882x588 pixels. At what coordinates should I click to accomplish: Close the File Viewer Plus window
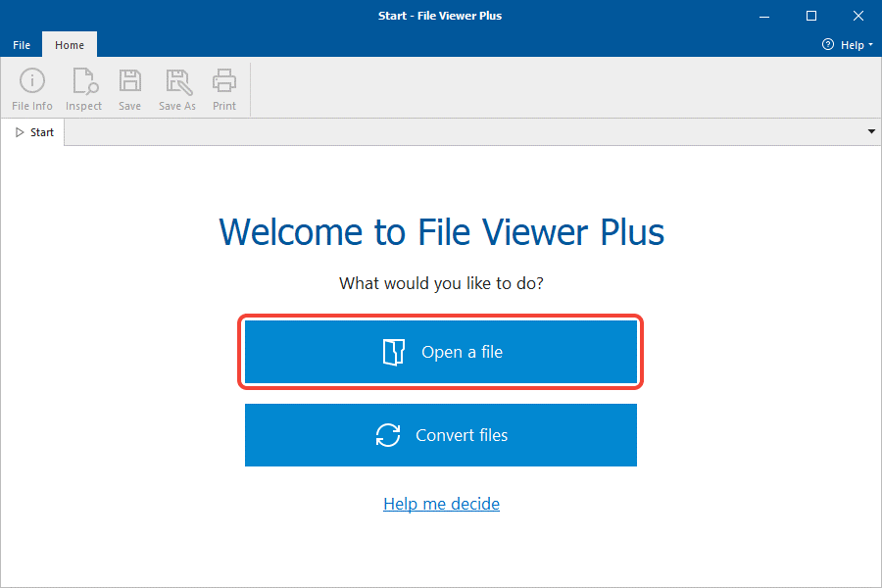pos(857,16)
